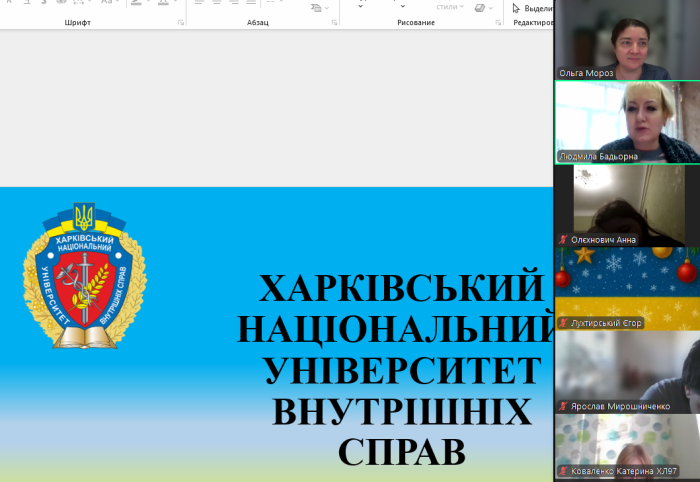Click the Редактирование group label

533,22
